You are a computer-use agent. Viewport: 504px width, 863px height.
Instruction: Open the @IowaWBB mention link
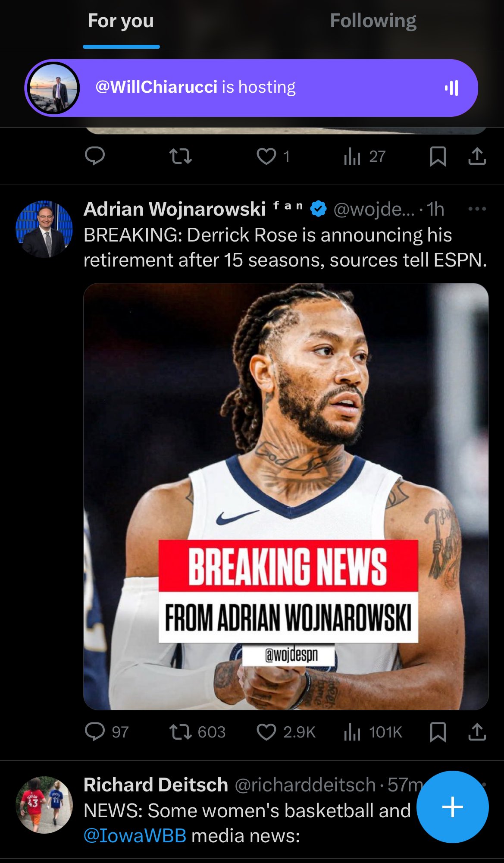click(135, 836)
